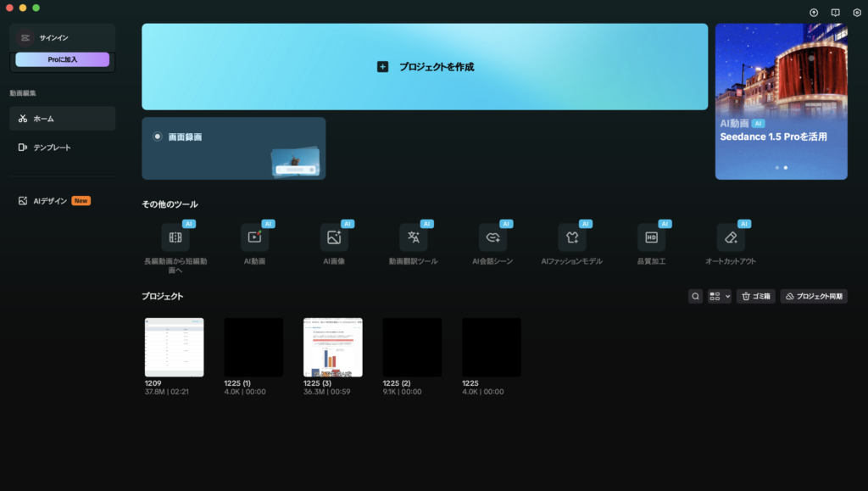
Task: Open the 長編動画から短編動画へ tool
Action: [175, 238]
